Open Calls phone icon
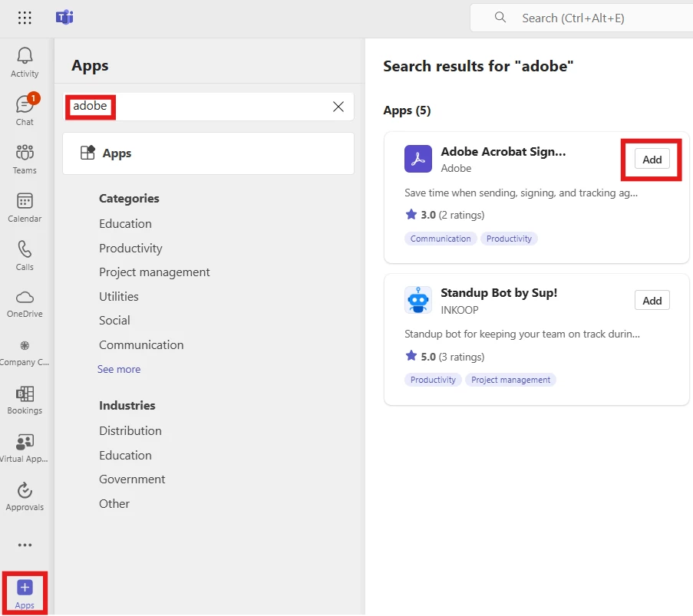This screenshot has width=693, height=616. click(25, 255)
